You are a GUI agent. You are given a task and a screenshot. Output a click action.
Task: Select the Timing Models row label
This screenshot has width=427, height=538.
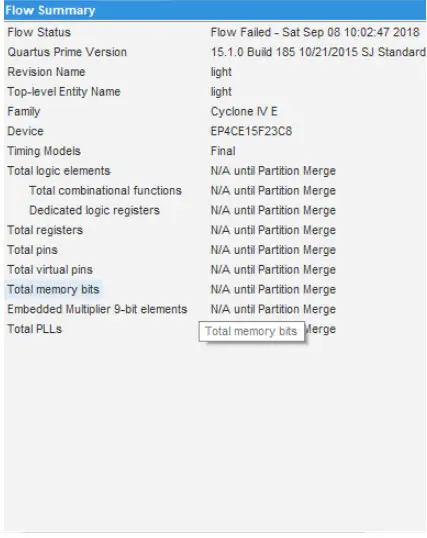click(x=44, y=151)
